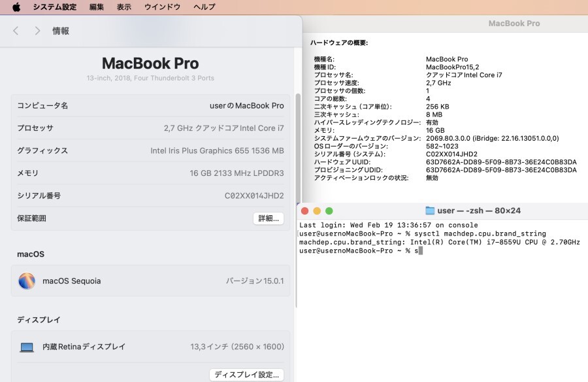The image size is (588, 382).
Task: Open the 編集 menu
Action: (97, 7)
